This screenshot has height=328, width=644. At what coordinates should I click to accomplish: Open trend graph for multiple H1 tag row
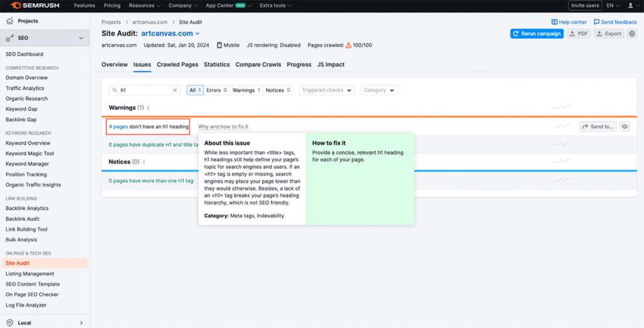click(562, 180)
